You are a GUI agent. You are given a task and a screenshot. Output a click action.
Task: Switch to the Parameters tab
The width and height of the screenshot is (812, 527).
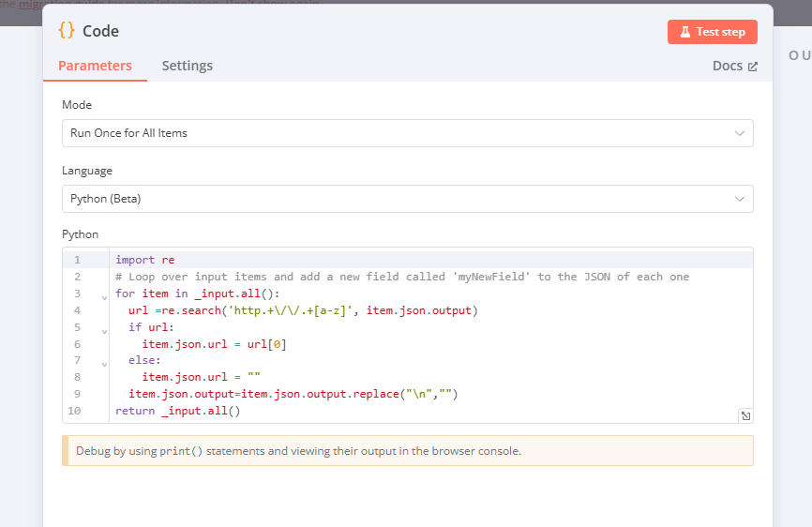click(95, 66)
